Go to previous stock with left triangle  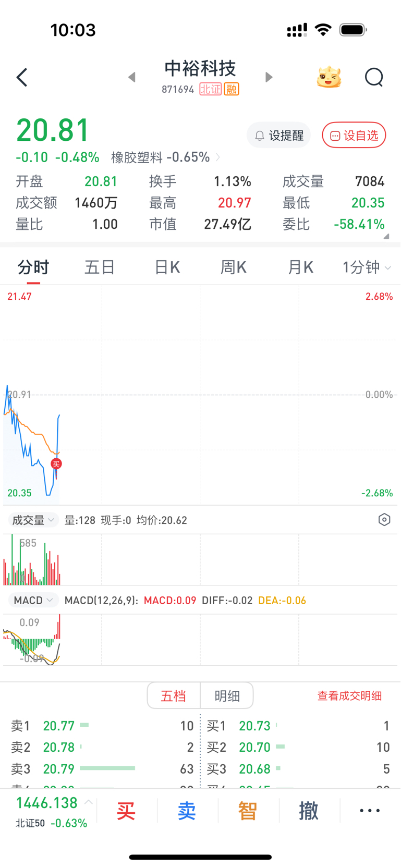coord(132,77)
